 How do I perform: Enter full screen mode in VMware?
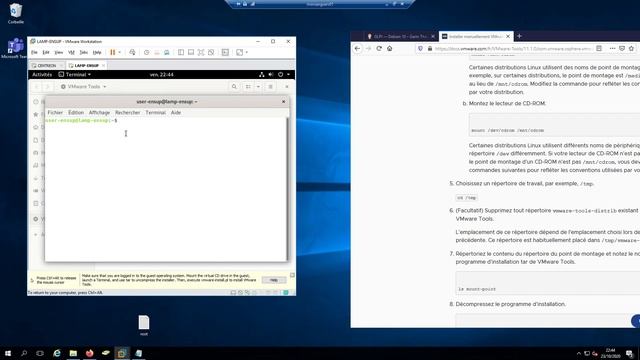point(201,52)
